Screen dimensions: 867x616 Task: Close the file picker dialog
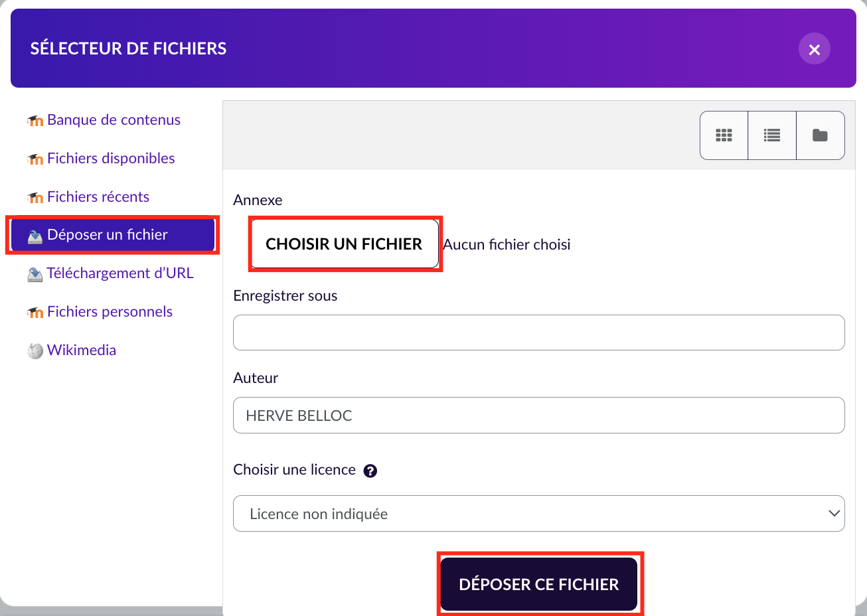(x=815, y=49)
